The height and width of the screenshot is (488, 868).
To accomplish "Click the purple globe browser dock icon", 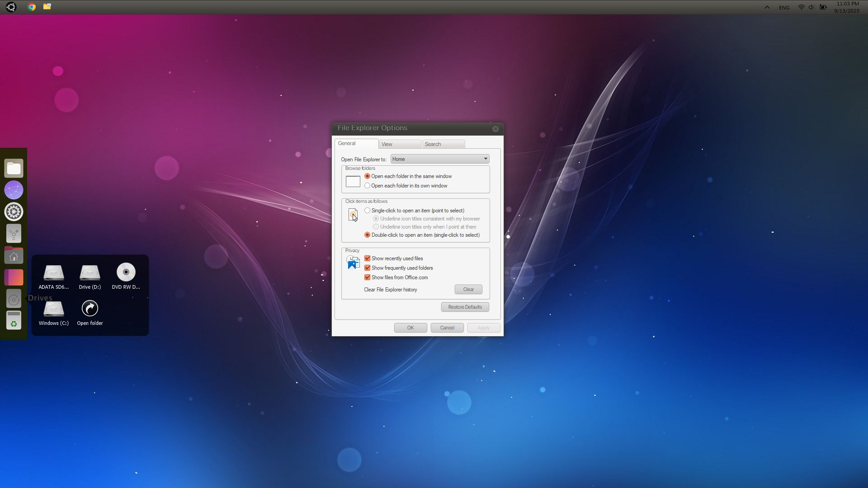I will click(14, 190).
